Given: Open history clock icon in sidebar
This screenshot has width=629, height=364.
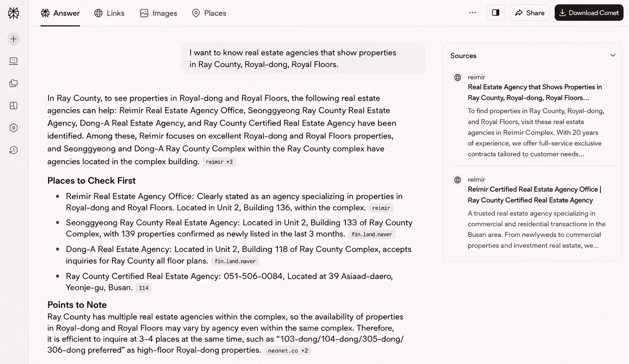Looking at the screenshot, I should [x=13, y=150].
